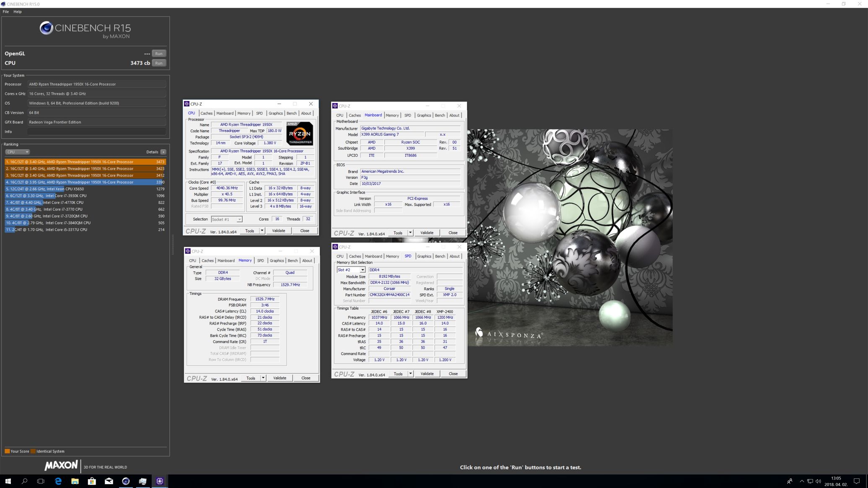Switch to CPU-Z taskbar icon
Image resolution: width=868 pixels, height=488 pixels.
coord(160,481)
